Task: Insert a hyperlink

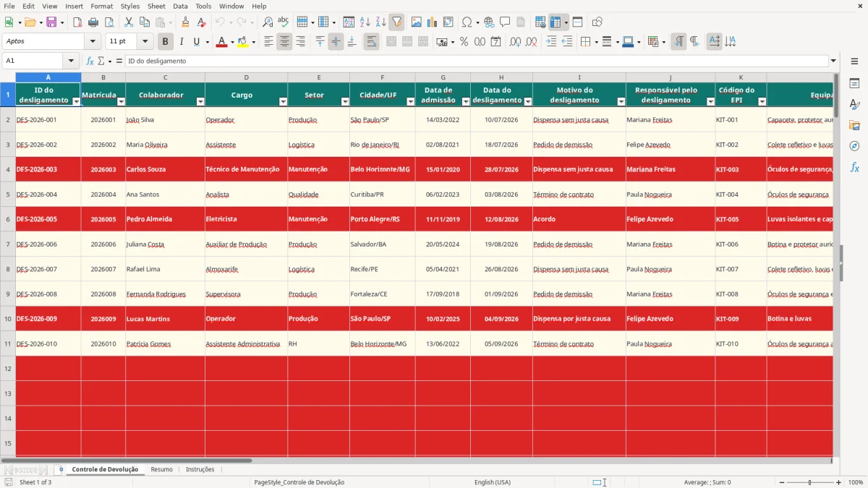Action: [x=489, y=22]
